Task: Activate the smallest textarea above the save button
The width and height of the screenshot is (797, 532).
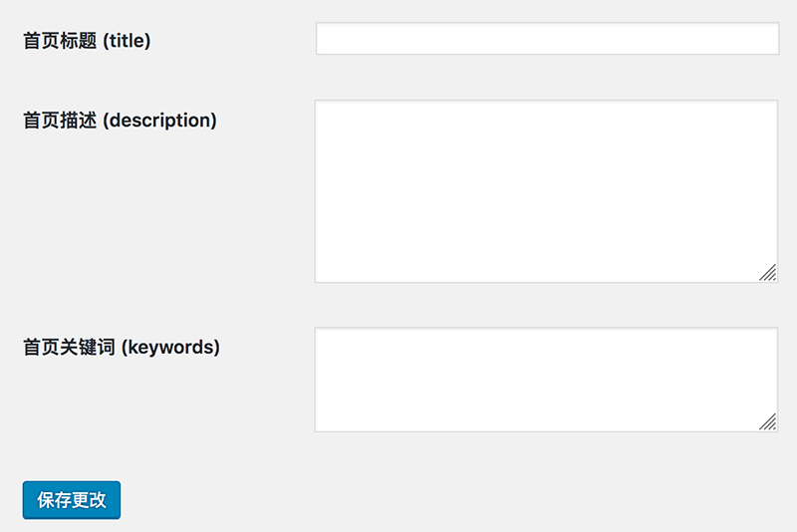Action: (x=546, y=380)
